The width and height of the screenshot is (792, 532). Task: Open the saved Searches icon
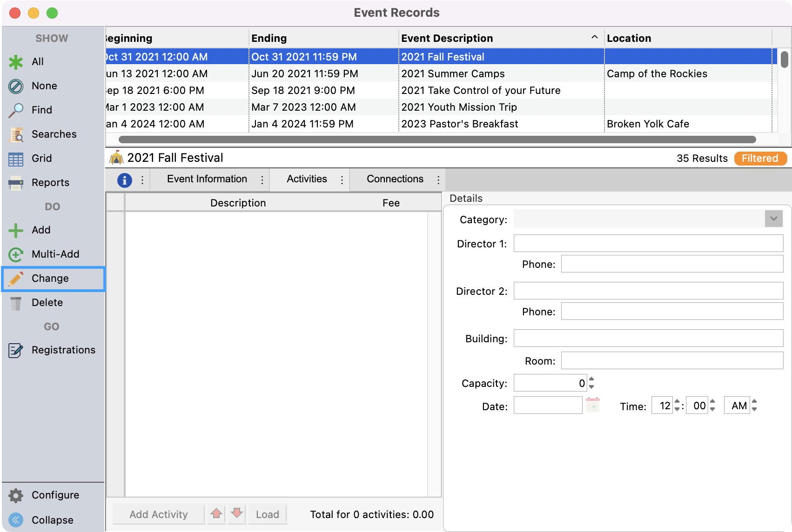[16, 134]
